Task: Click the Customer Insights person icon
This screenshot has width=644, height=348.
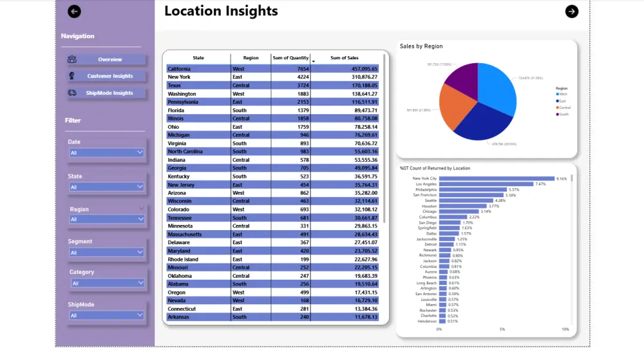Action: click(72, 75)
